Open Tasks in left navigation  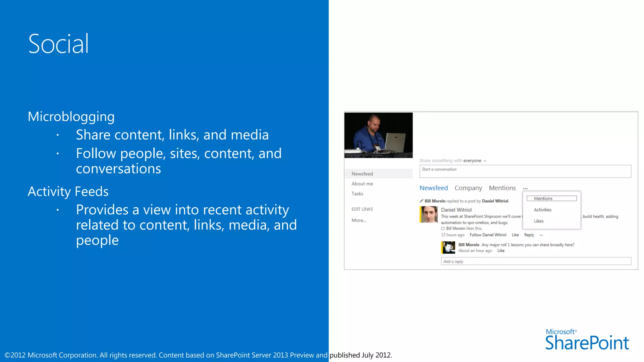click(357, 194)
